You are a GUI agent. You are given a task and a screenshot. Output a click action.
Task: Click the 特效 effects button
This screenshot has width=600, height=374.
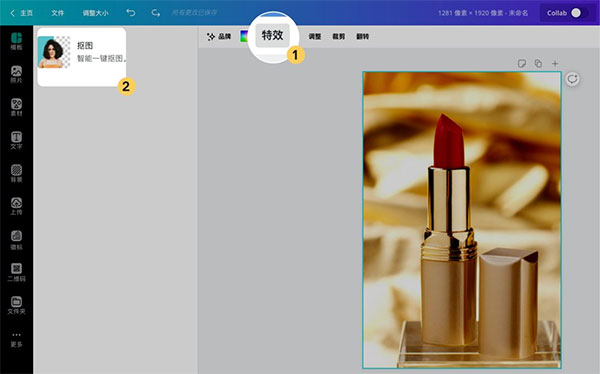[272, 36]
